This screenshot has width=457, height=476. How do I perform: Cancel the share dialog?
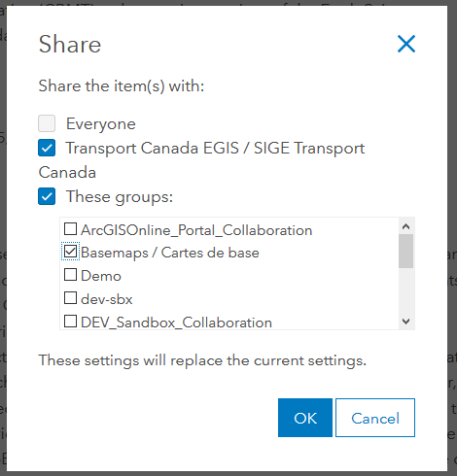(x=375, y=418)
